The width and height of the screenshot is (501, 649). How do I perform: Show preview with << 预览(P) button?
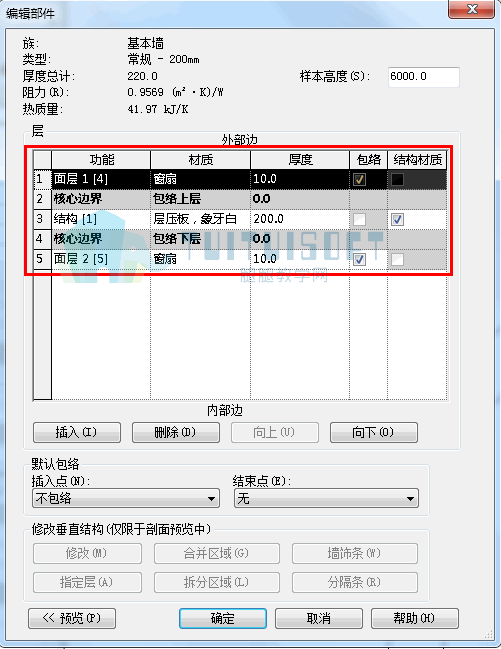72,618
